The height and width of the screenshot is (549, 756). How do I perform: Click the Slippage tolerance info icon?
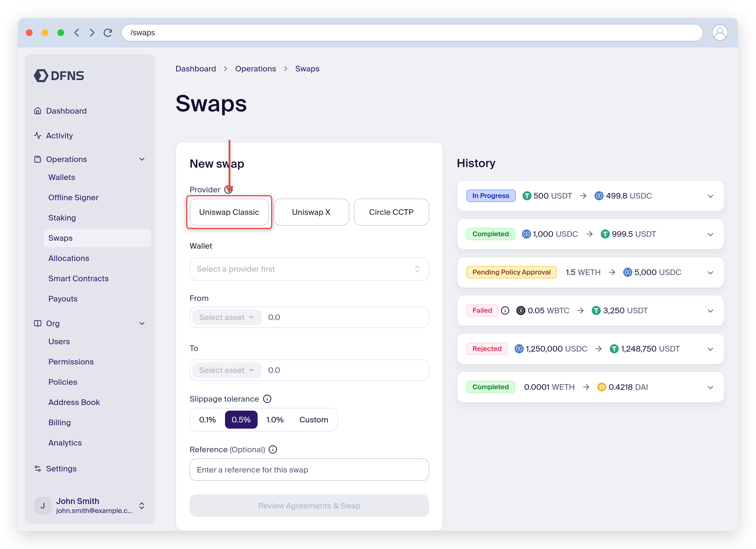click(267, 399)
